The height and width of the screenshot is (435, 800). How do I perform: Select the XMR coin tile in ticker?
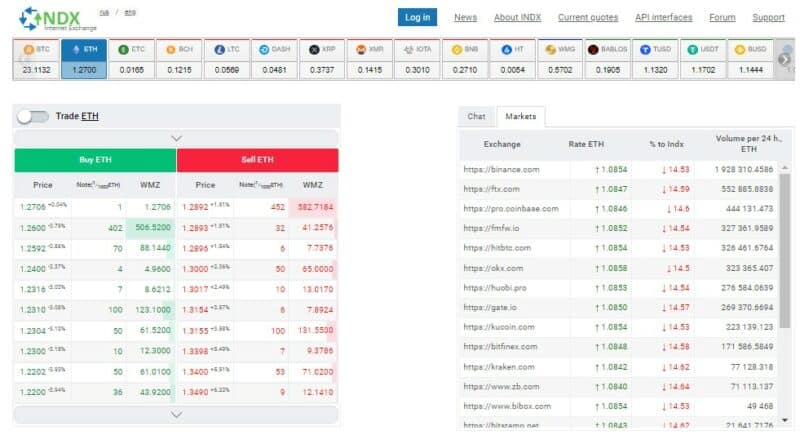369,59
